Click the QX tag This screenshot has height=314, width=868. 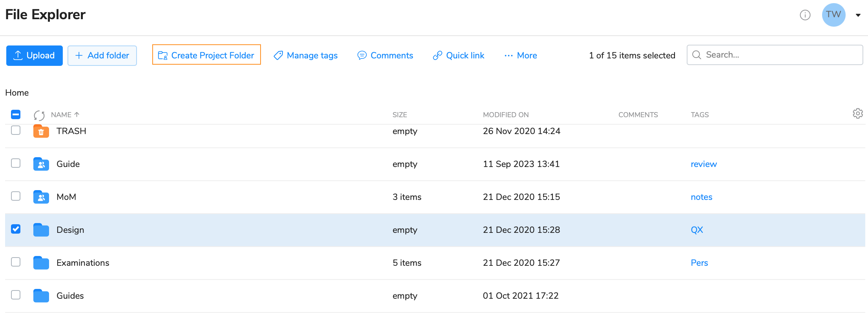697,230
